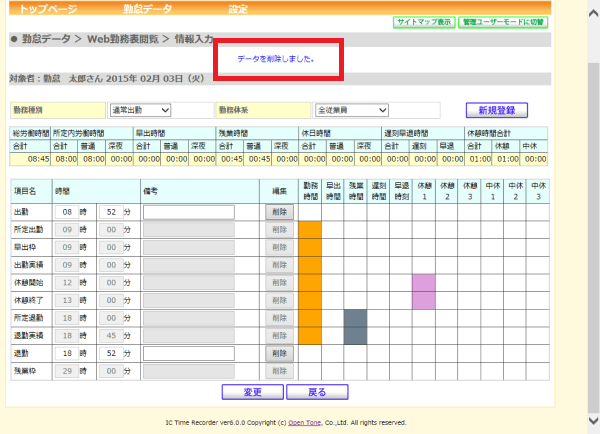Open the Open Tone footer link
The height and width of the screenshot is (434, 600).
[305, 423]
